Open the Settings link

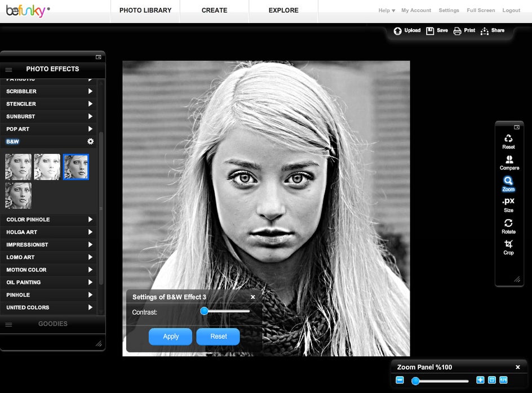pyautogui.click(x=449, y=11)
